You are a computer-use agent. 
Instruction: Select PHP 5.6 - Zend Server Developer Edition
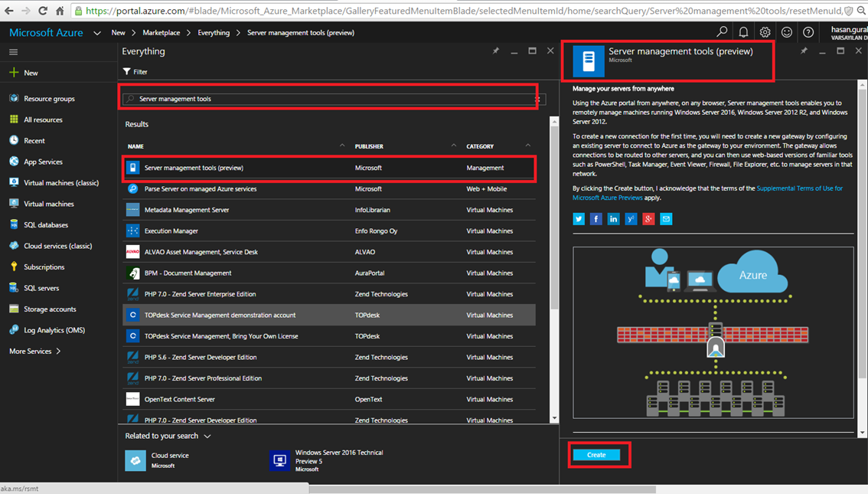pyautogui.click(x=329, y=357)
